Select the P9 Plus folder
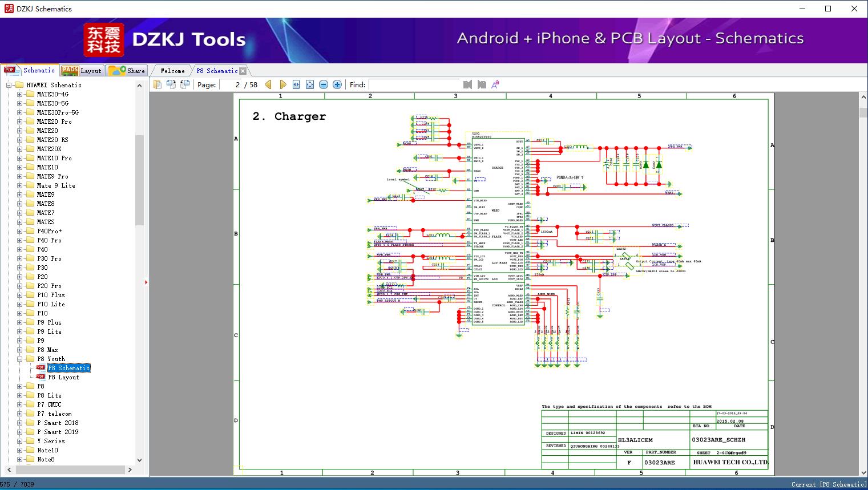Viewport: 868px width, 490px height. [49, 322]
